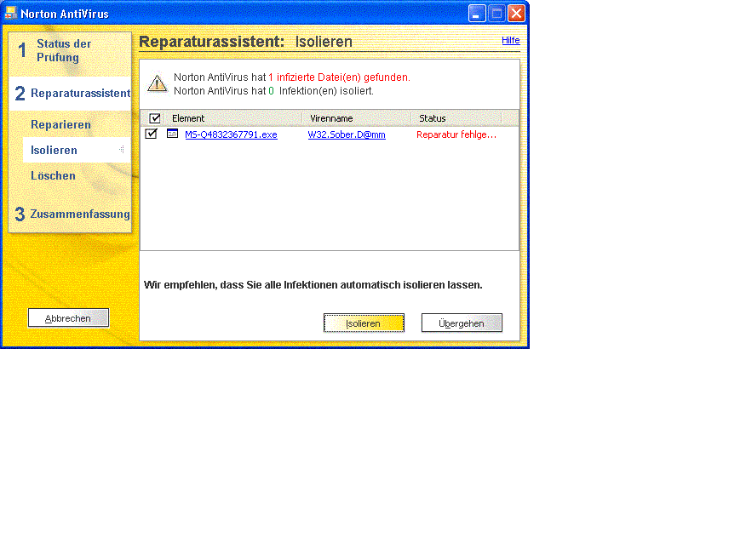
Task: Toggle the select-all checkbox in header
Action: coord(155,118)
